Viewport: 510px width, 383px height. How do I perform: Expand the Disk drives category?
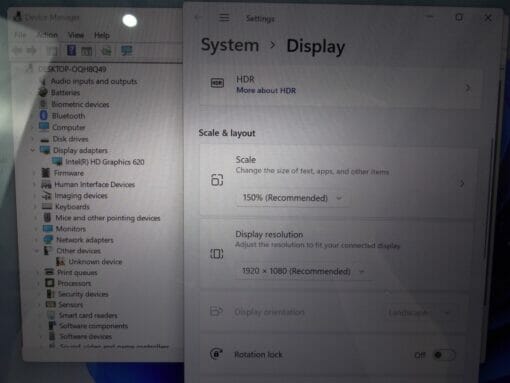click(33, 139)
